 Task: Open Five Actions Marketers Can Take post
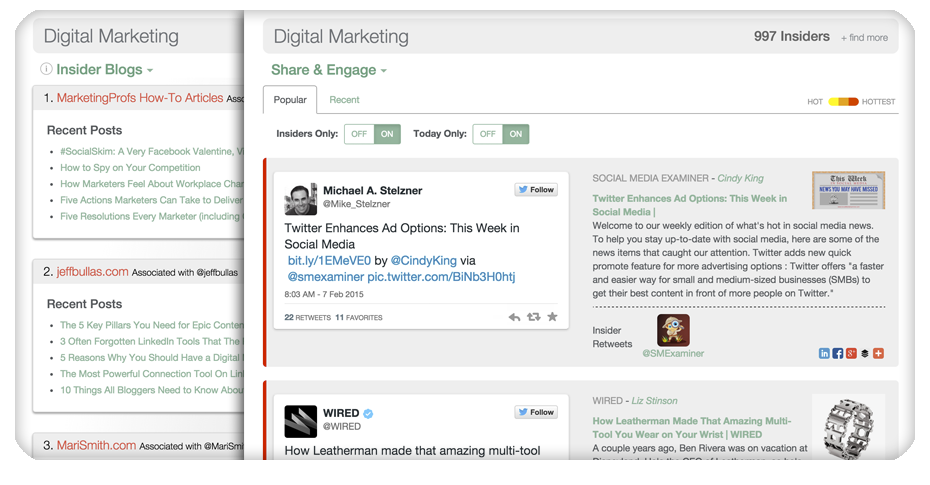click(151, 200)
